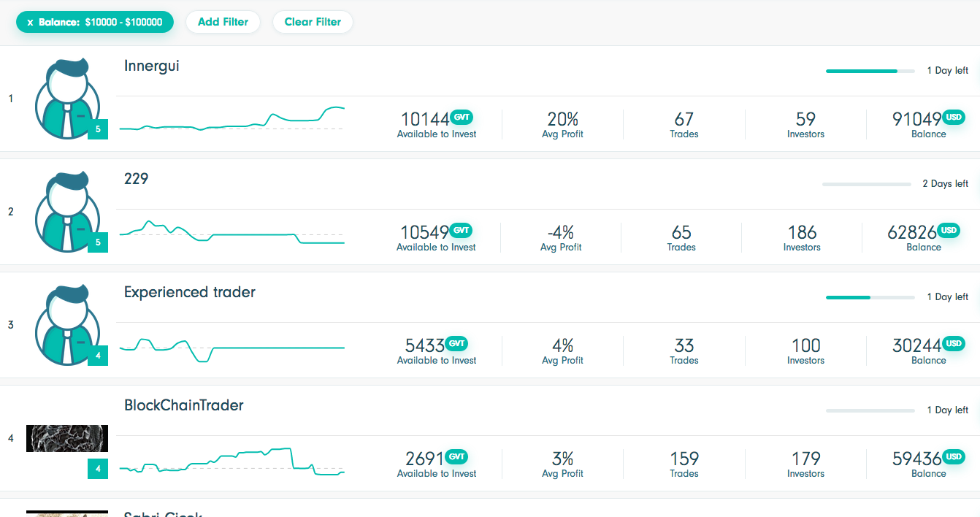Open the BlockChainTrader avatar image
The width and height of the screenshot is (980, 517).
(67, 438)
